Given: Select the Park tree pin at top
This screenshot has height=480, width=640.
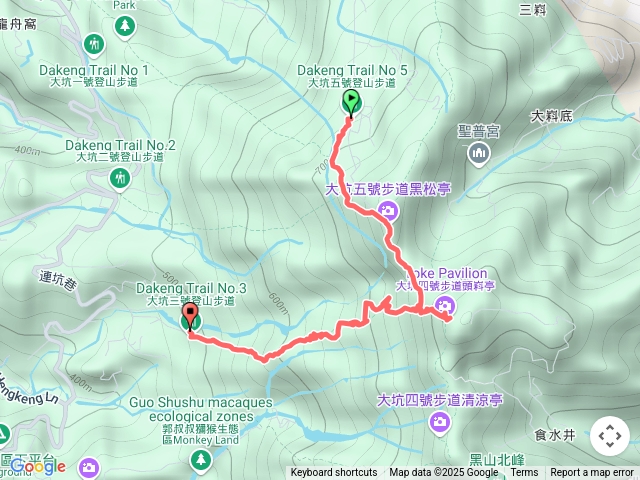Looking at the screenshot, I should coord(125,27).
